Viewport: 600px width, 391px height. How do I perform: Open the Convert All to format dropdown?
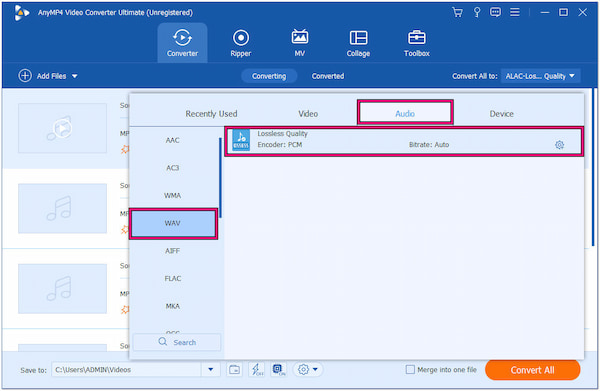[x=541, y=76]
